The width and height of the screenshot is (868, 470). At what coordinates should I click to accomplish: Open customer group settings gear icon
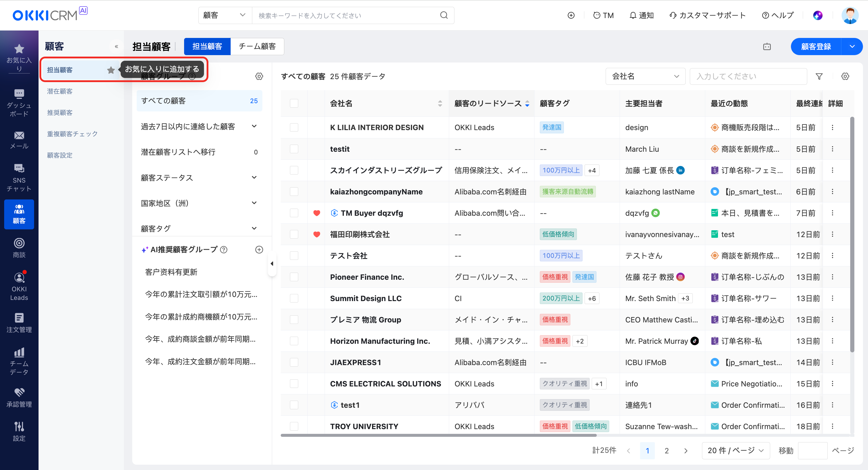coord(259,76)
